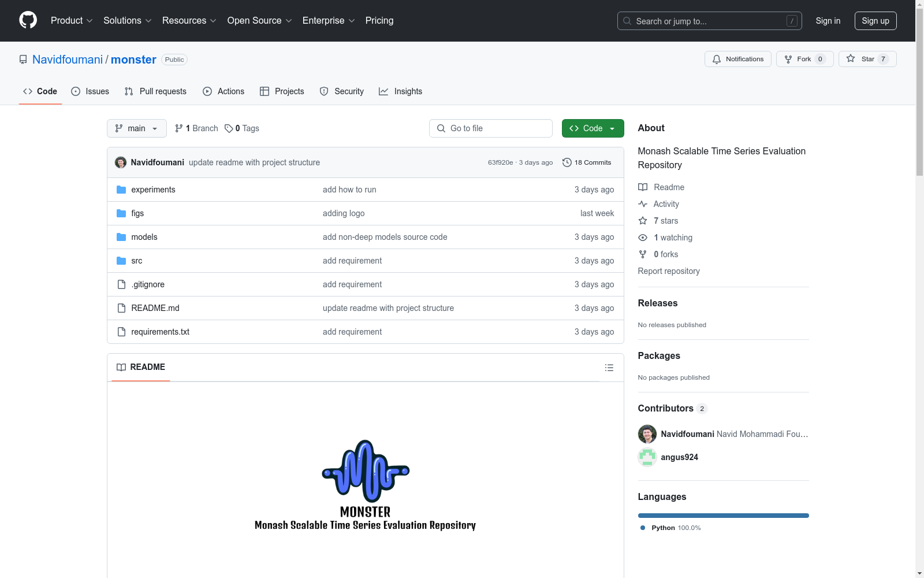Expand the Open Source menu
The image size is (924, 578).
pyautogui.click(x=260, y=20)
